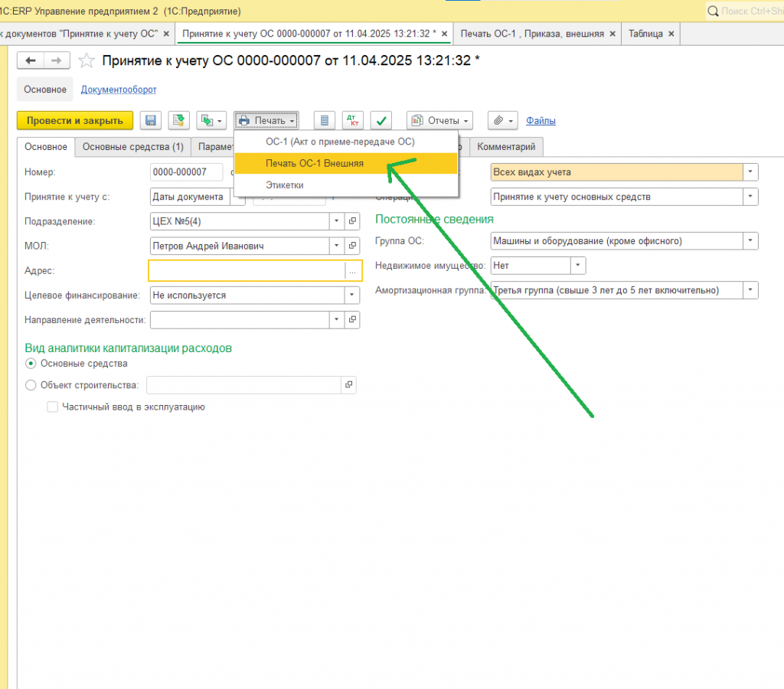The image size is (784, 689).
Task: Open the paperclip attachments dropdown
Action: coord(503,120)
